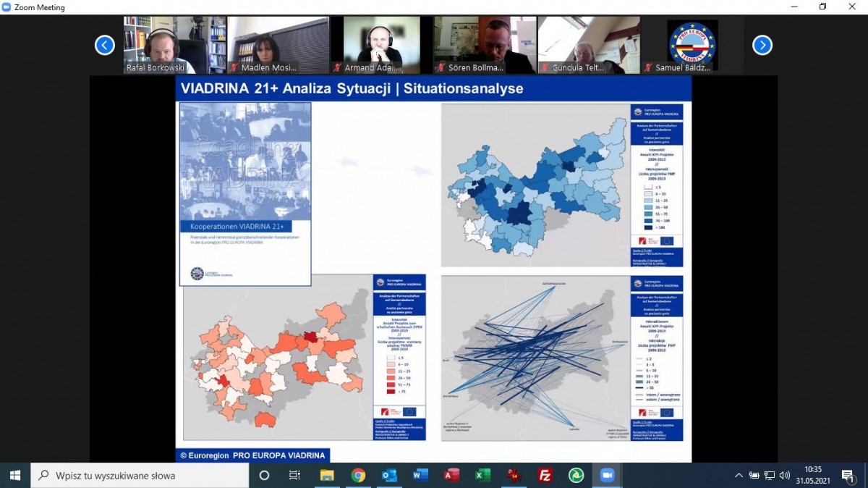Click the 'Wpisz tu wyszukiwane słowa' search box

(x=140, y=476)
